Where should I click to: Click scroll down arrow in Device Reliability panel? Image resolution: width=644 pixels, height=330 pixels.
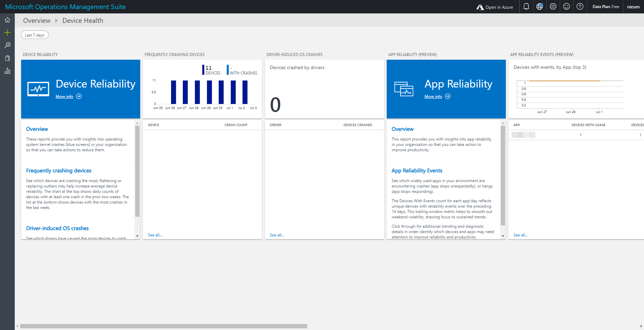point(137,236)
